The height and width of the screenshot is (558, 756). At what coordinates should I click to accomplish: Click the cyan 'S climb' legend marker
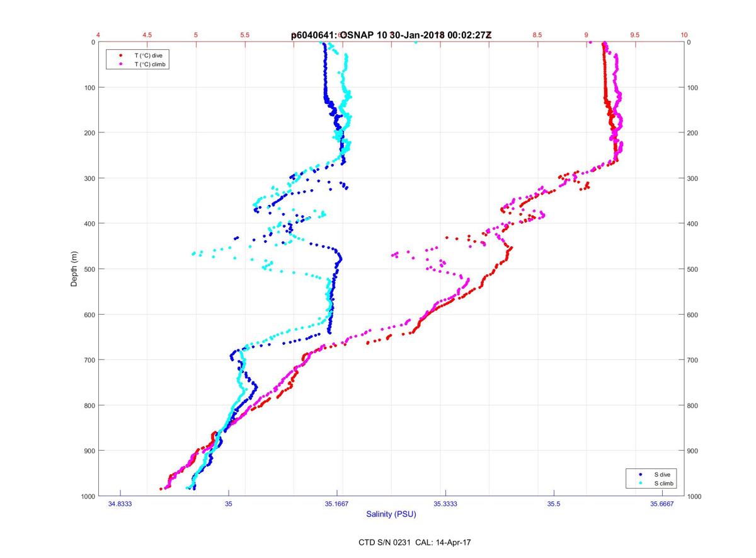click(640, 483)
